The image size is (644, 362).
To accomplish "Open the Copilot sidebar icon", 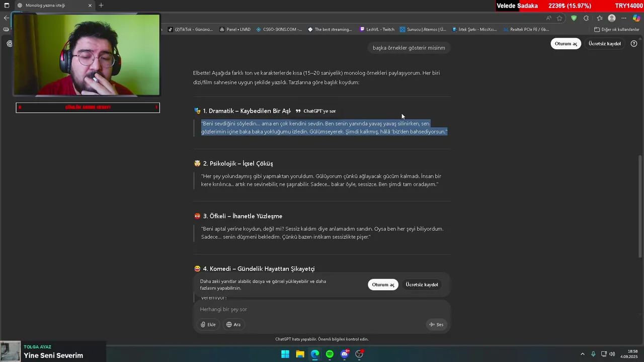I will click(636, 18).
